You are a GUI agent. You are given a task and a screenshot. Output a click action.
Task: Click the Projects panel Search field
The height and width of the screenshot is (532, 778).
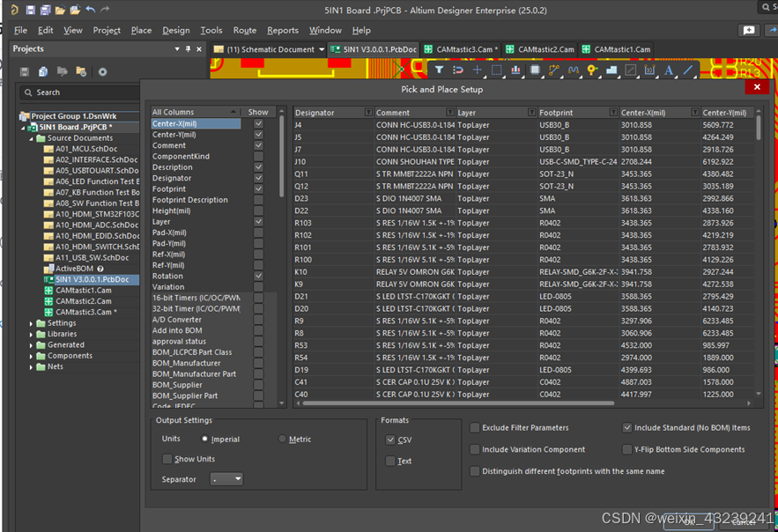tap(80, 92)
